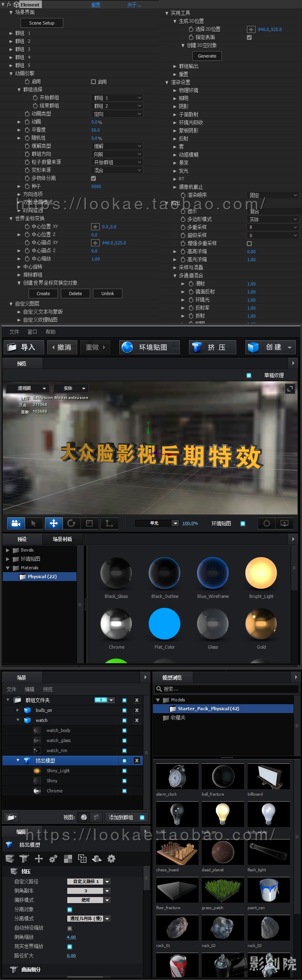
Task: Open the 窗口 menu
Action: tap(32, 332)
